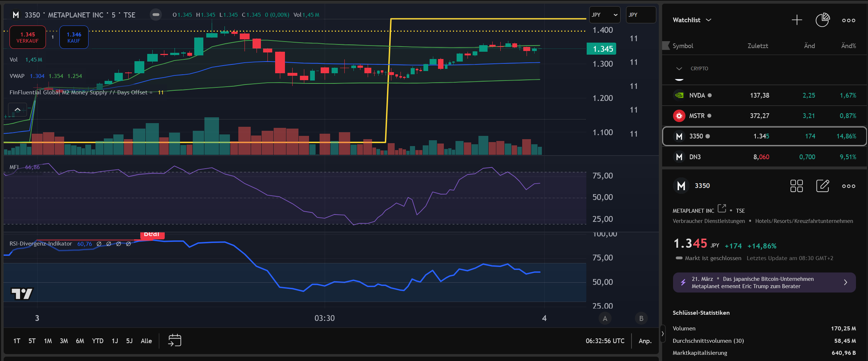
Task: Select the 1M time range
Action: 48,341
